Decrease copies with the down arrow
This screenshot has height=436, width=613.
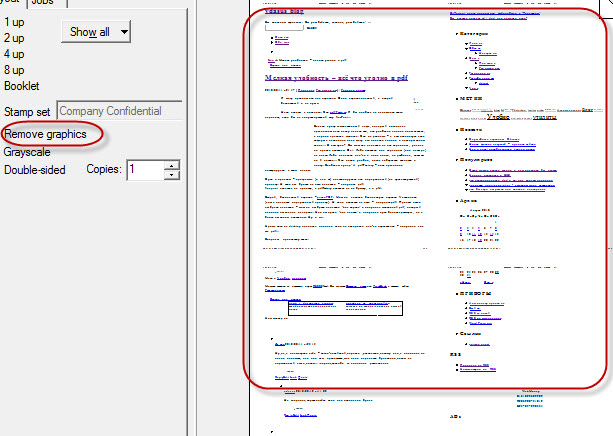(172, 175)
